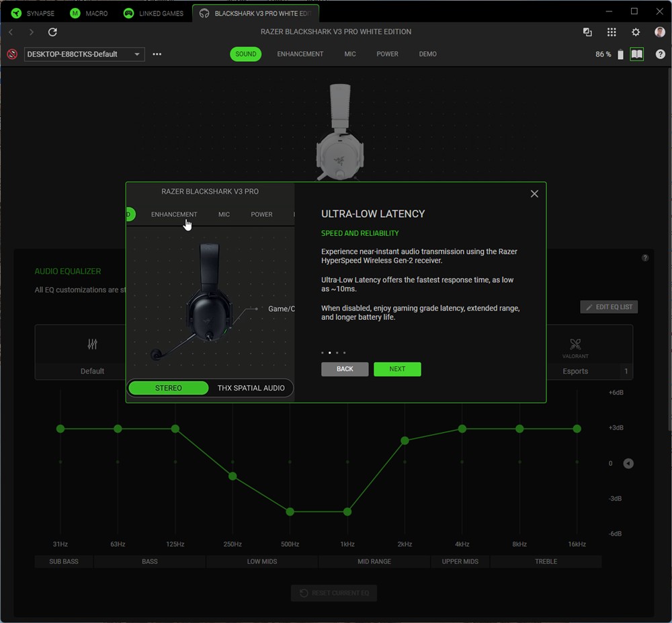
Task: Click the multi-window icon in the top bar
Action: click(587, 32)
